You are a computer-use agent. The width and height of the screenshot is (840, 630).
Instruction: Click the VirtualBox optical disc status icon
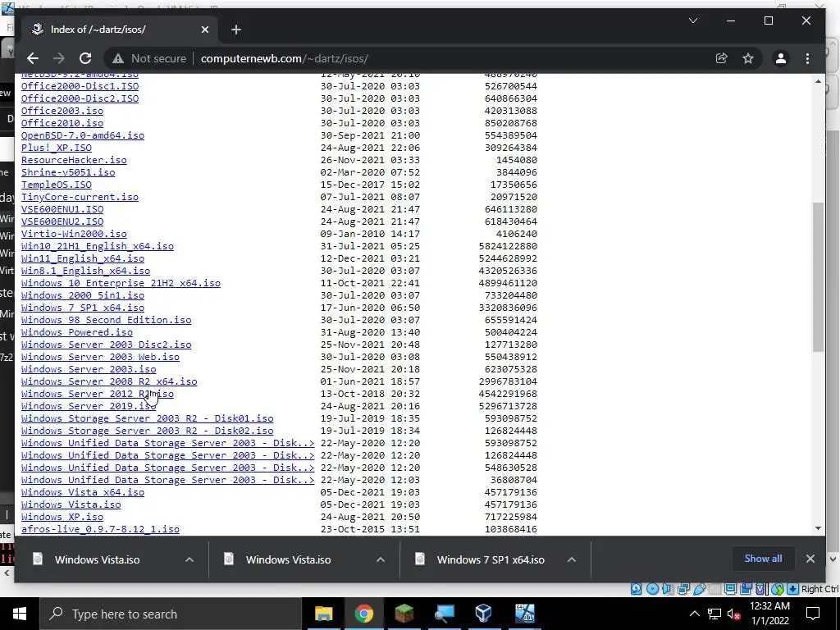point(652,589)
